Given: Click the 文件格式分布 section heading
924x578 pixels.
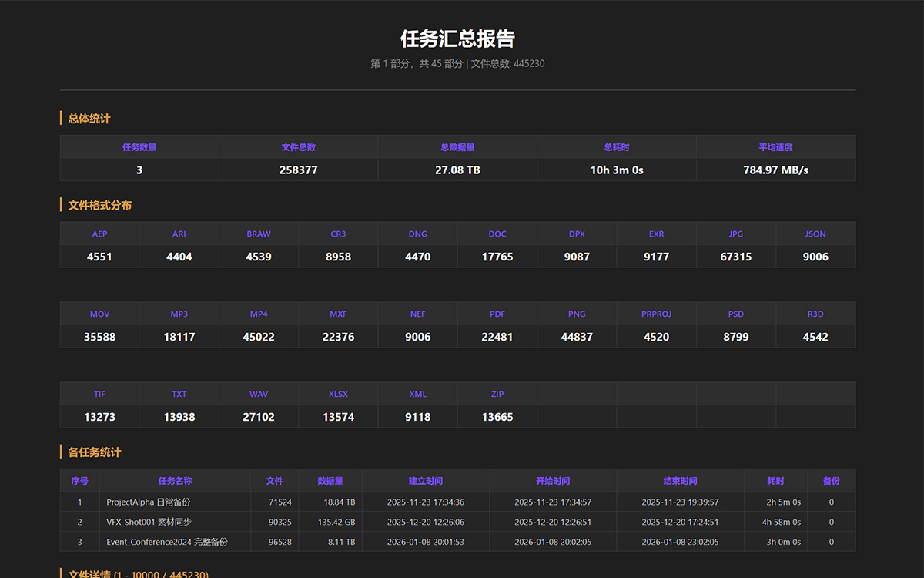Looking at the screenshot, I should pos(100,206).
